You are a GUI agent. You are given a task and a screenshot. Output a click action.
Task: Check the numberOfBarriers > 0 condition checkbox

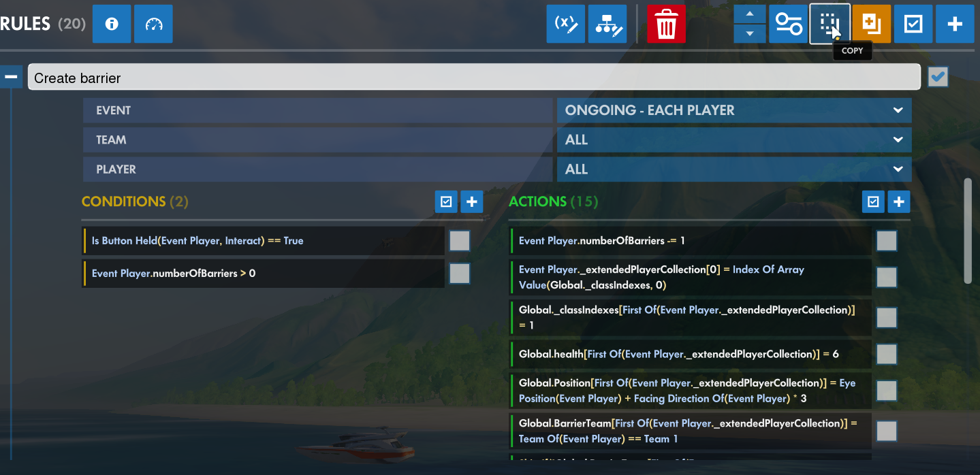(x=460, y=274)
